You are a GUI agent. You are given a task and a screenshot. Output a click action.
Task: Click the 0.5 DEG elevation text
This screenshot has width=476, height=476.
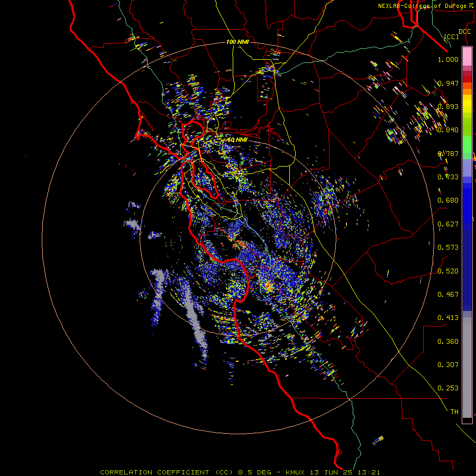pyautogui.click(x=254, y=472)
